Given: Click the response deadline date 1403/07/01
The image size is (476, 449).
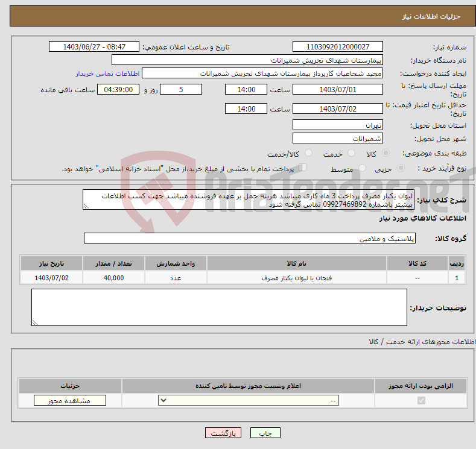Looking at the screenshot, I should point(338,89).
